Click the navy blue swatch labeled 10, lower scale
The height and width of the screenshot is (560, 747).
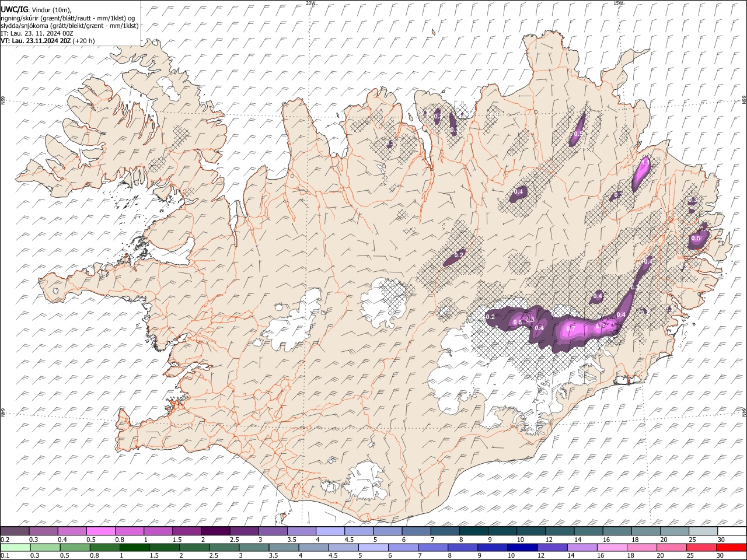click(522, 547)
